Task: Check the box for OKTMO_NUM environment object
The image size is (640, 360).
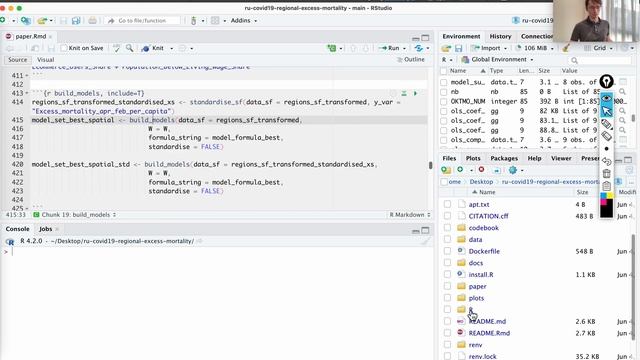Action: [x=444, y=101]
